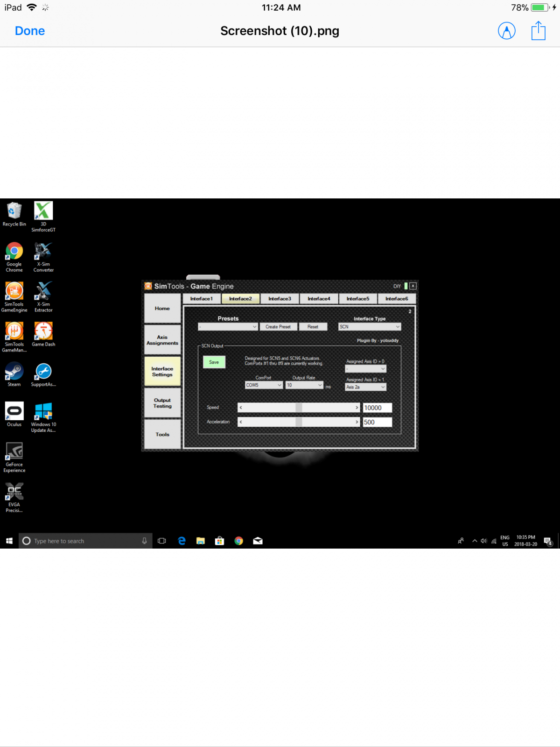Click the ENG US language indicator
The width and height of the screenshot is (560, 747).
(505, 541)
